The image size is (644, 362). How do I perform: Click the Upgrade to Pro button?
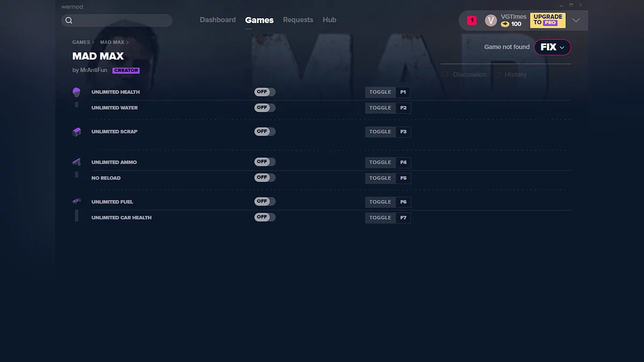pos(547,20)
